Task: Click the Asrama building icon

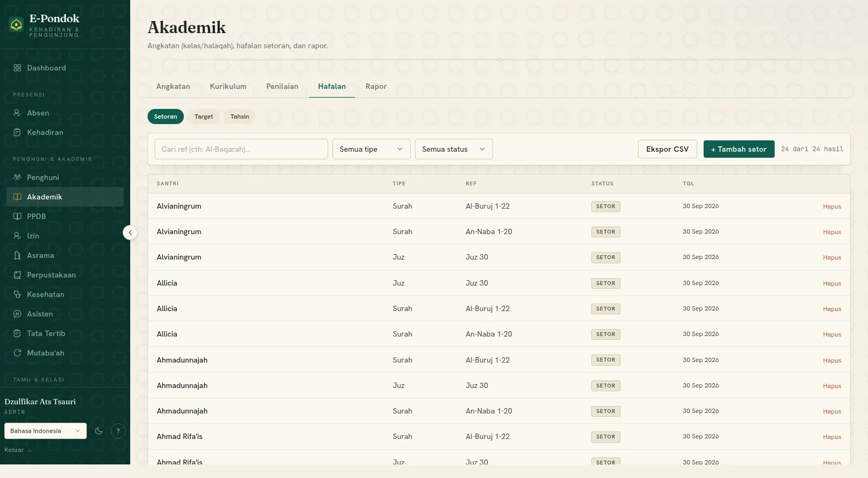Action: click(17, 255)
